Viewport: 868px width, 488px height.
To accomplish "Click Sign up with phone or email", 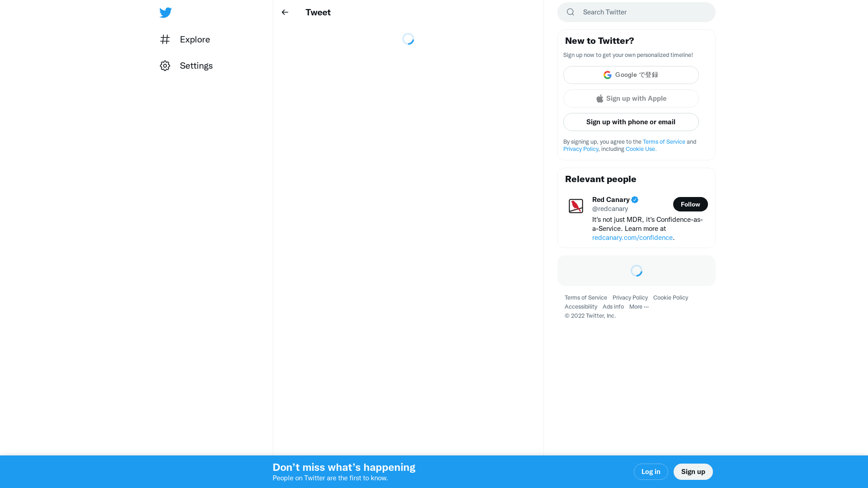I will click(x=631, y=122).
